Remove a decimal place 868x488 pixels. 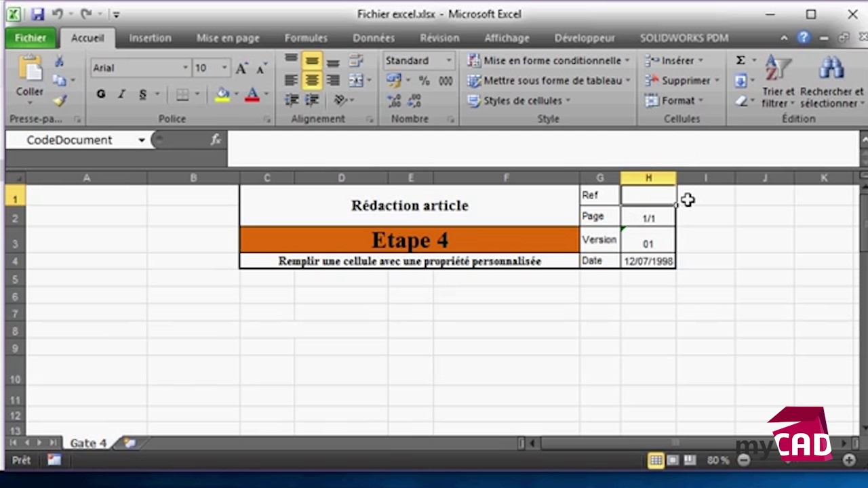click(414, 101)
